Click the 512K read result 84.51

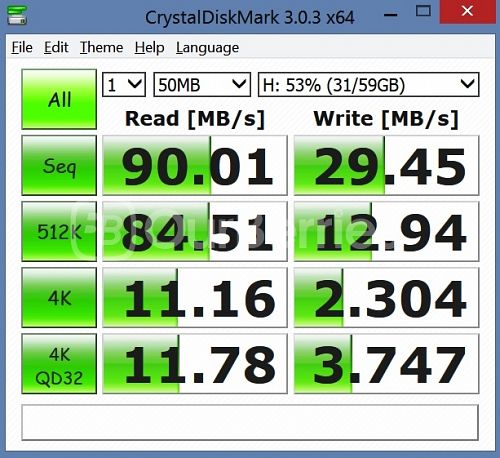coord(195,231)
